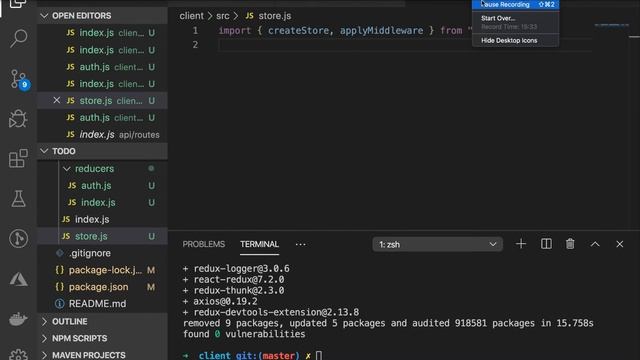Expand the Maven Projects section

(x=102, y=355)
